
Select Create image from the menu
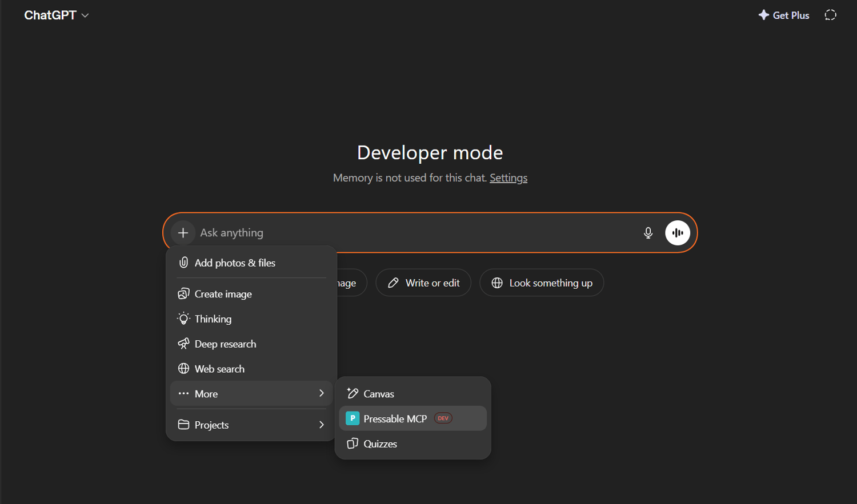click(251, 294)
